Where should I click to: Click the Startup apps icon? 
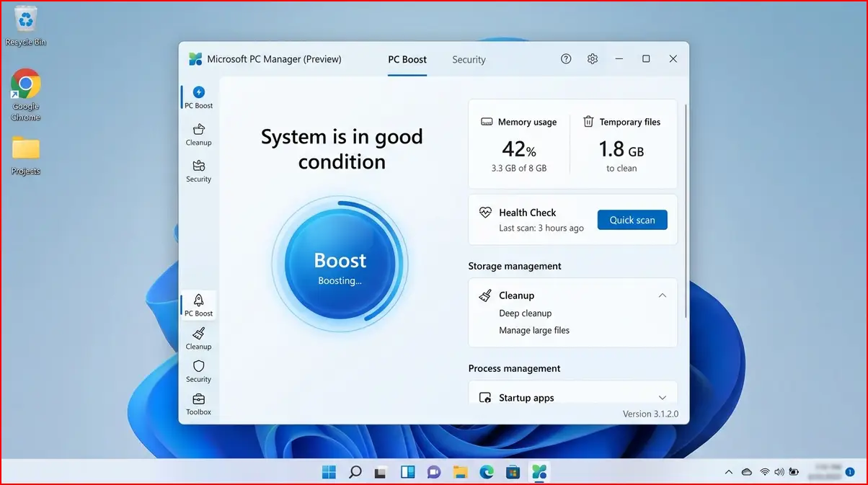(485, 398)
